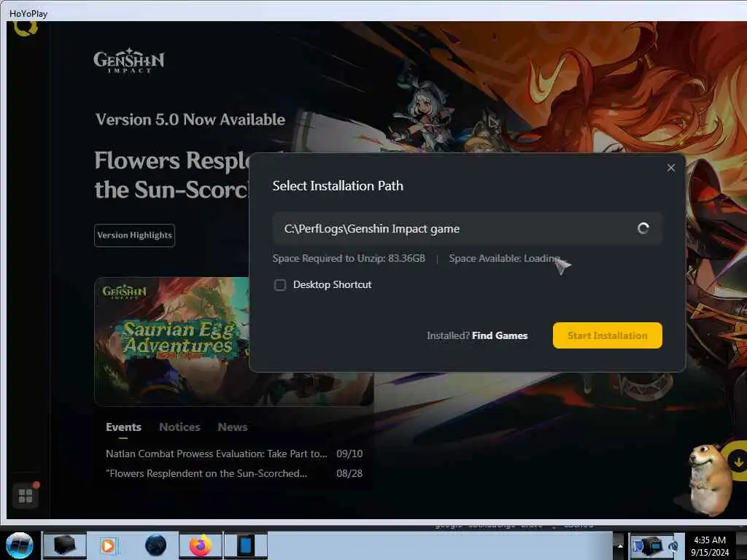The image size is (747, 560).
Task: Close the Select Installation Path dialog
Action: pos(671,168)
